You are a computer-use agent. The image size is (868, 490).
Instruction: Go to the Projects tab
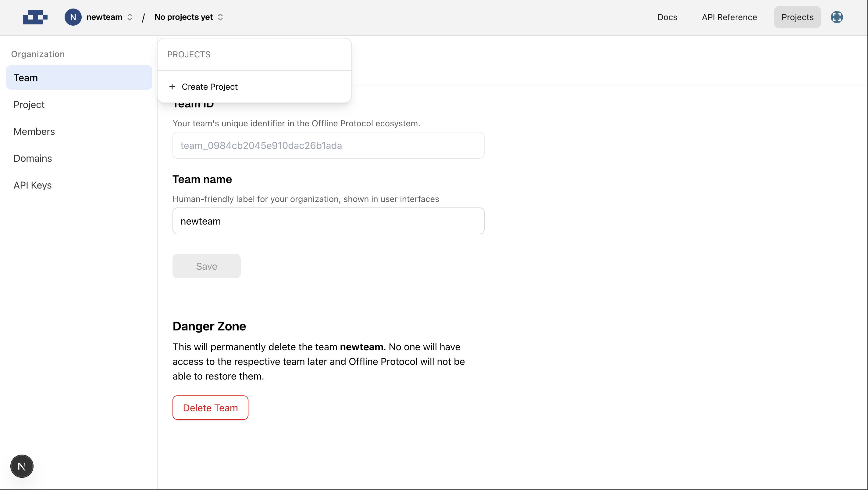pyautogui.click(x=797, y=17)
